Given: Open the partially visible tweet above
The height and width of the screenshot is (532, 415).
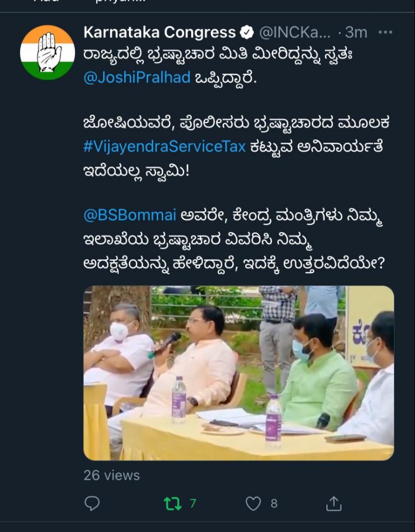Looking at the screenshot, I should point(207,3).
